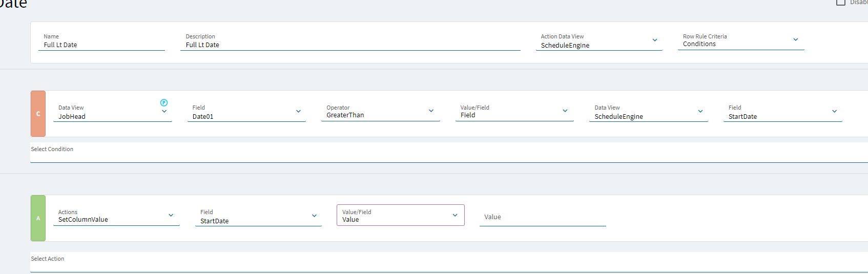Click the Name field containing Full Lt Date
The height and width of the screenshot is (274, 868).
click(101, 45)
